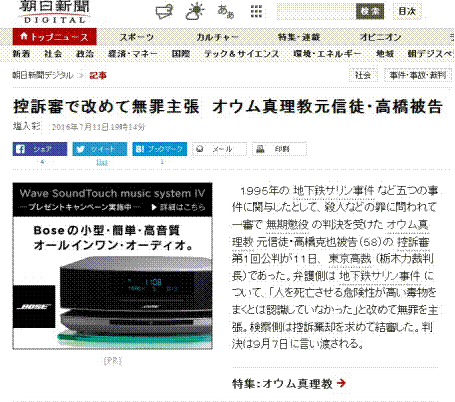The height and width of the screenshot is (402, 455).
Task: Open 地下鉄サリン事件 link in first line
Action: (x=334, y=191)
